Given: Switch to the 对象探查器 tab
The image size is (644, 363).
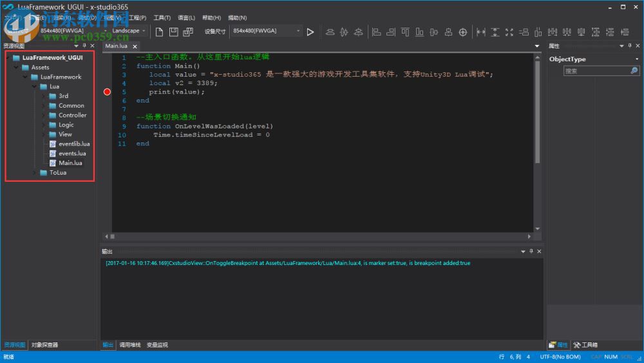Looking at the screenshot, I should (x=45, y=345).
